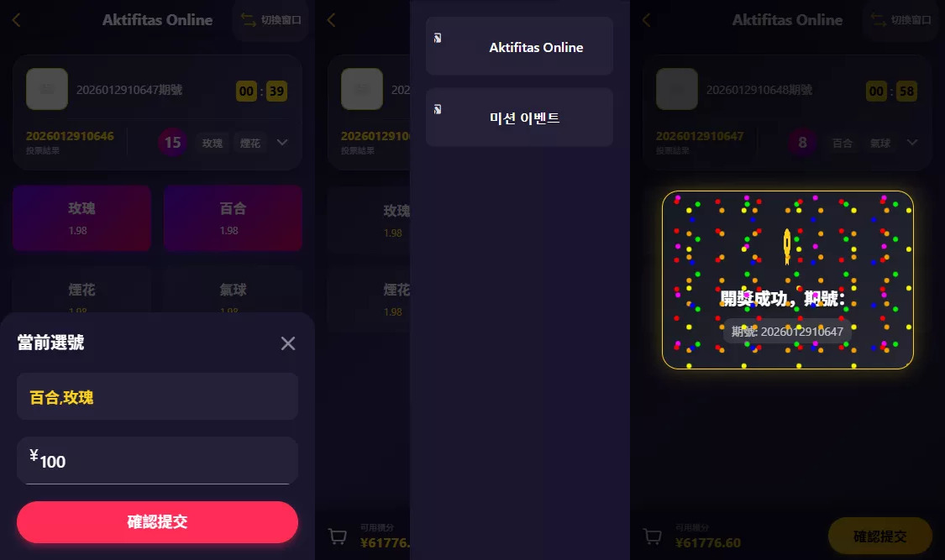This screenshot has height=560, width=945.
Task: Open the right panel's cart icon
Action: click(653, 536)
